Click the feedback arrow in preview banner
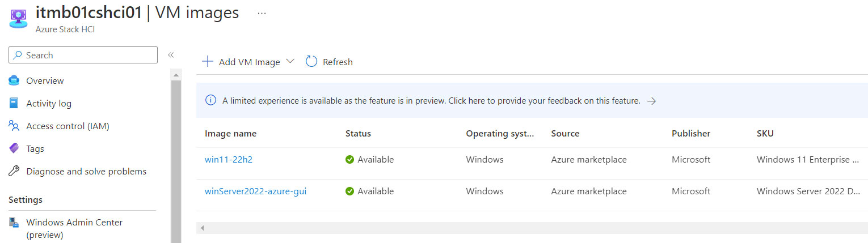868x243 pixels. (x=652, y=101)
